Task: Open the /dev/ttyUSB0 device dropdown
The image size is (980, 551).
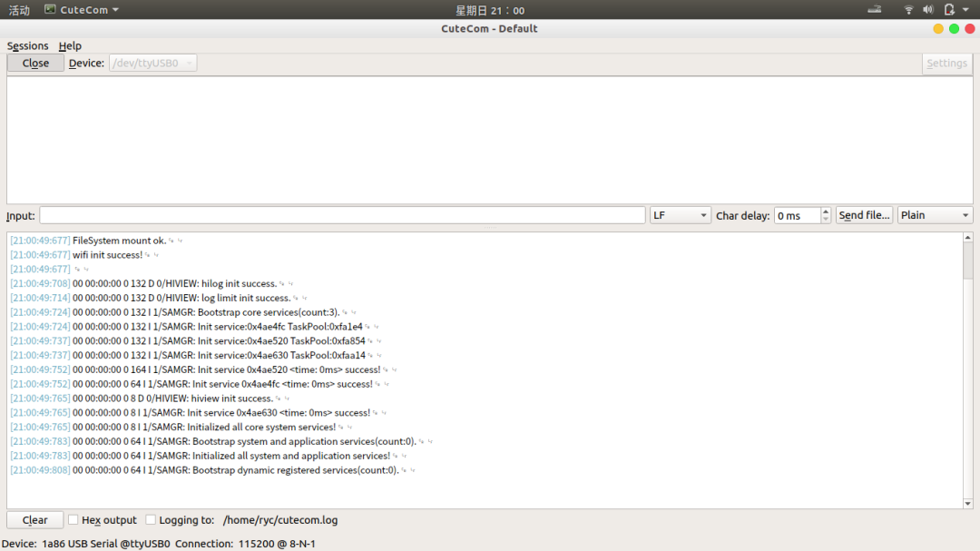Action: pyautogui.click(x=153, y=64)
